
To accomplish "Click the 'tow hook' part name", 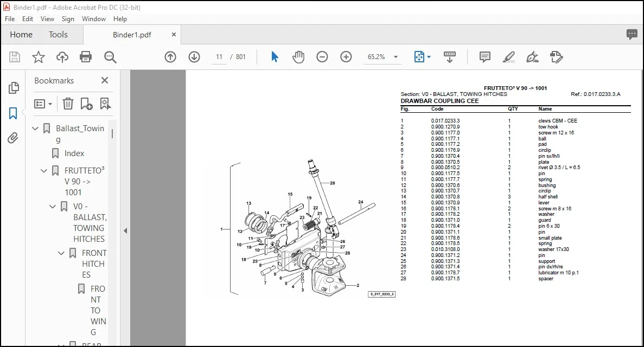I will tap(548, 127).
